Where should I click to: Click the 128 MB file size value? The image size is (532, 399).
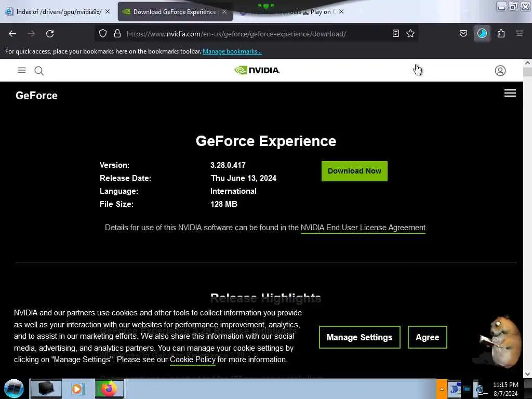224,204
